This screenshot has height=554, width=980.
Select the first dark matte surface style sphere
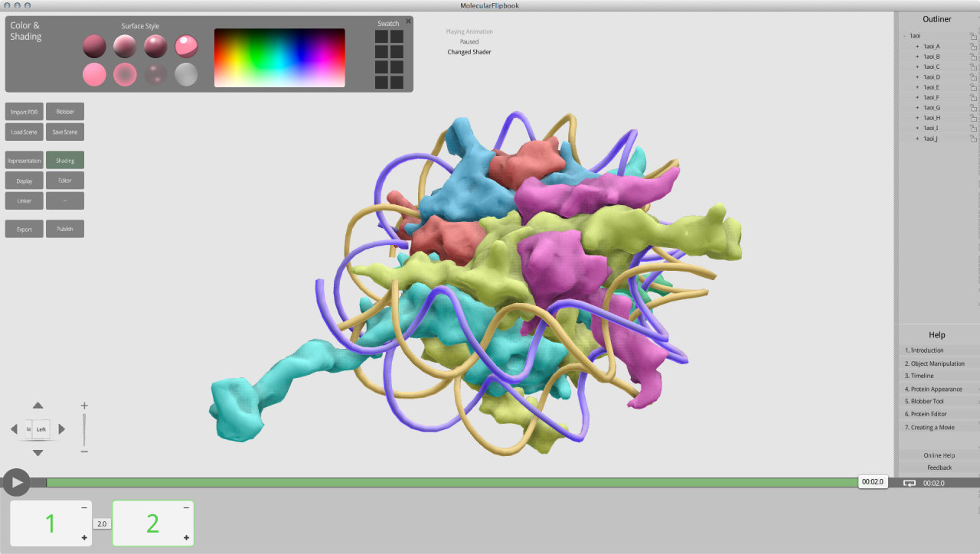[x=94, y=47]
